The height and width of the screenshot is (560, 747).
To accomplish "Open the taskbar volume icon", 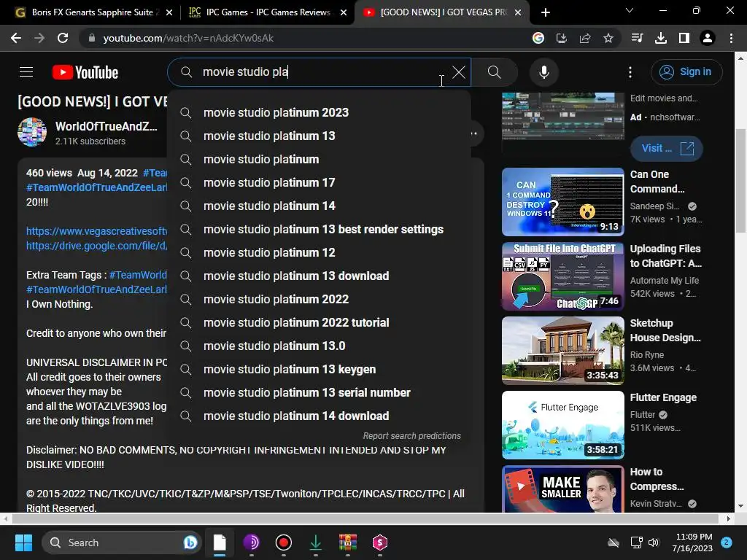I will pos(654,542).
